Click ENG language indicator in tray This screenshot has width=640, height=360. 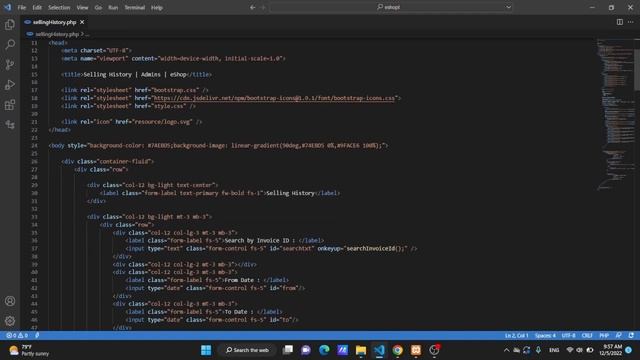pos(554,350)
